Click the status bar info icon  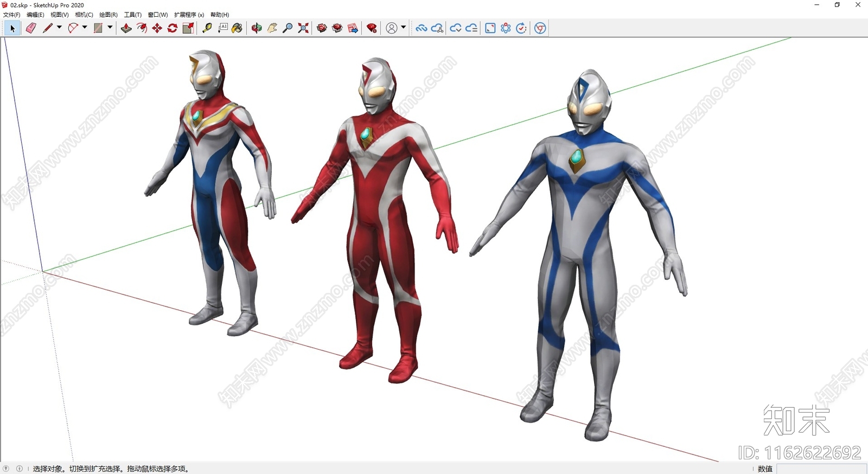(x=20, y=469)
